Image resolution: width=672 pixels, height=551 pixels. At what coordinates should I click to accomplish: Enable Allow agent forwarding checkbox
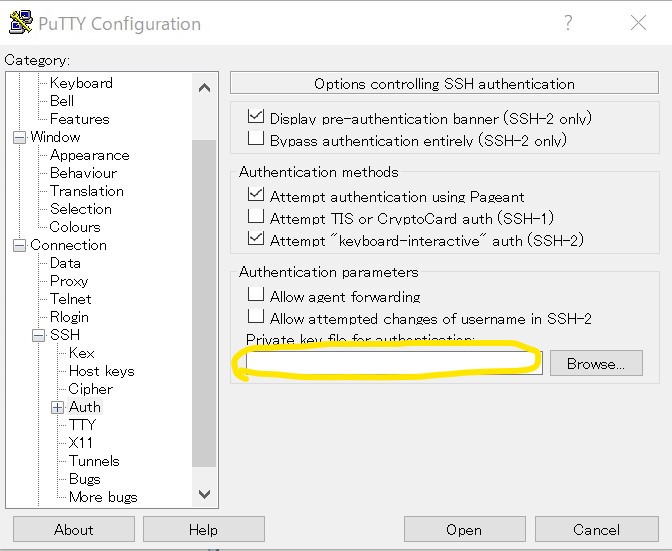point(255,294)
